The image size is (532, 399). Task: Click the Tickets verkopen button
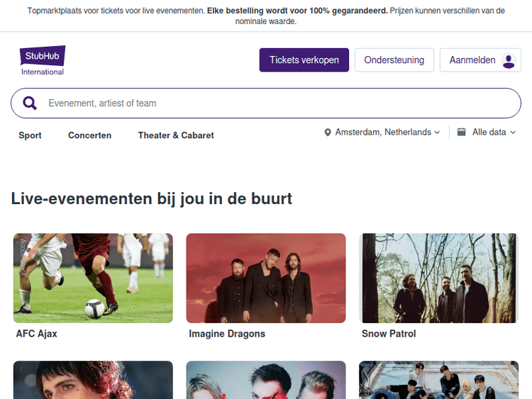pos(304,60)
